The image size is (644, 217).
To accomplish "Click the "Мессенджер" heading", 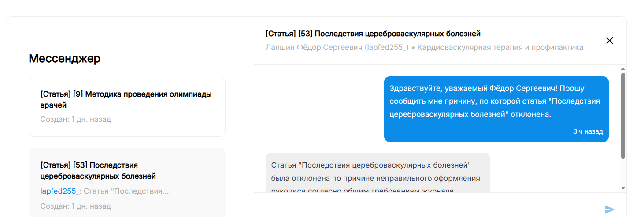I will coord(64,58).
